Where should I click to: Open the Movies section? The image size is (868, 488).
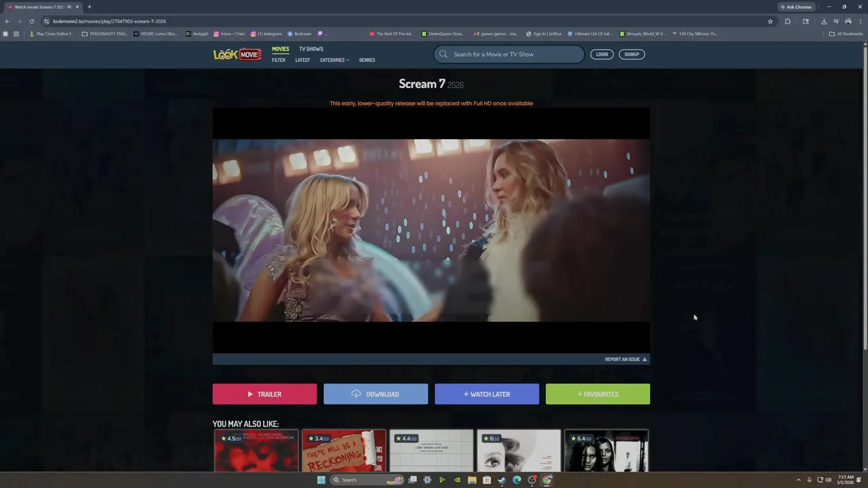point(280,49)
